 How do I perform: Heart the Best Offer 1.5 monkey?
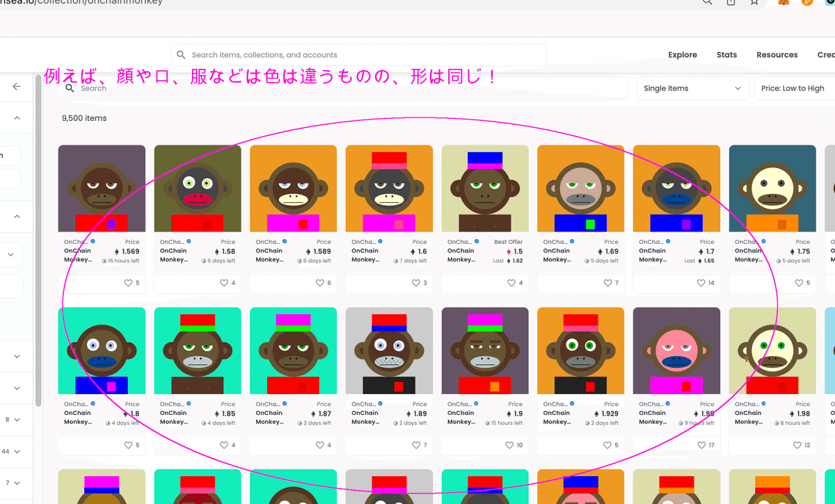[x=511, y=283]
